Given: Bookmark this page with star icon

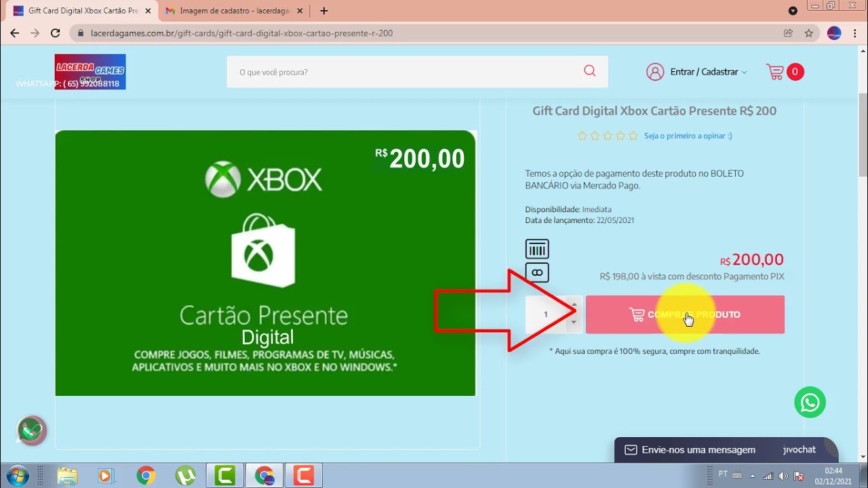Looking at the screenshot, I should tap(808, 33).
